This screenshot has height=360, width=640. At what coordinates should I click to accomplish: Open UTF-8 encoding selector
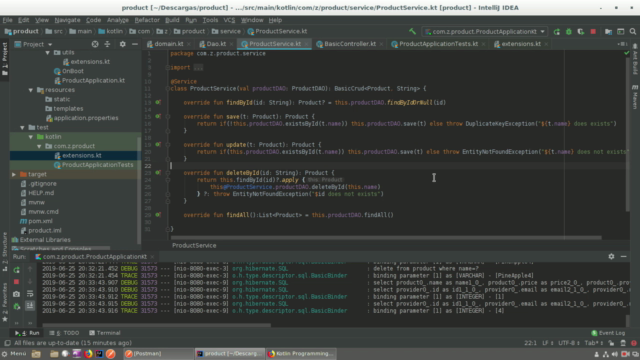(569, 343)
